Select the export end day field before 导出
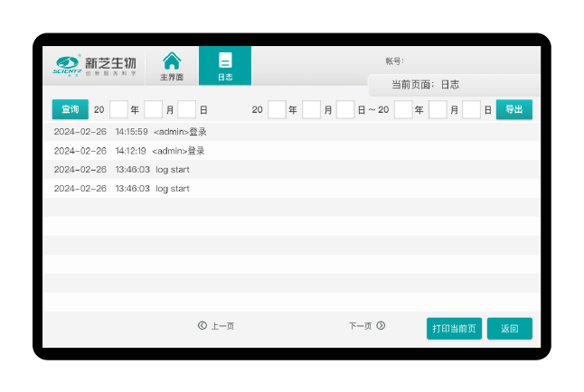Image resolution: width=584 pixels, height=392 pixels. pos(471,110)
